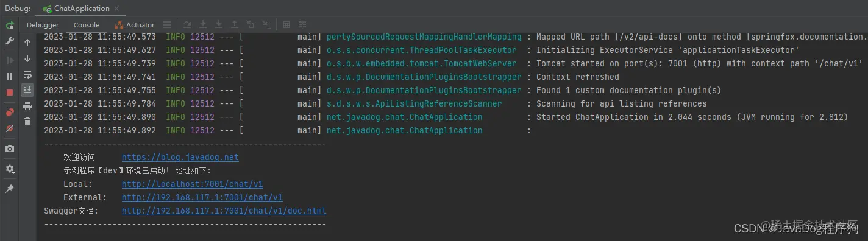Toggle mute breakpoints icon
The height and width of the screenshot is (241, 868).
tap(10, 128)
